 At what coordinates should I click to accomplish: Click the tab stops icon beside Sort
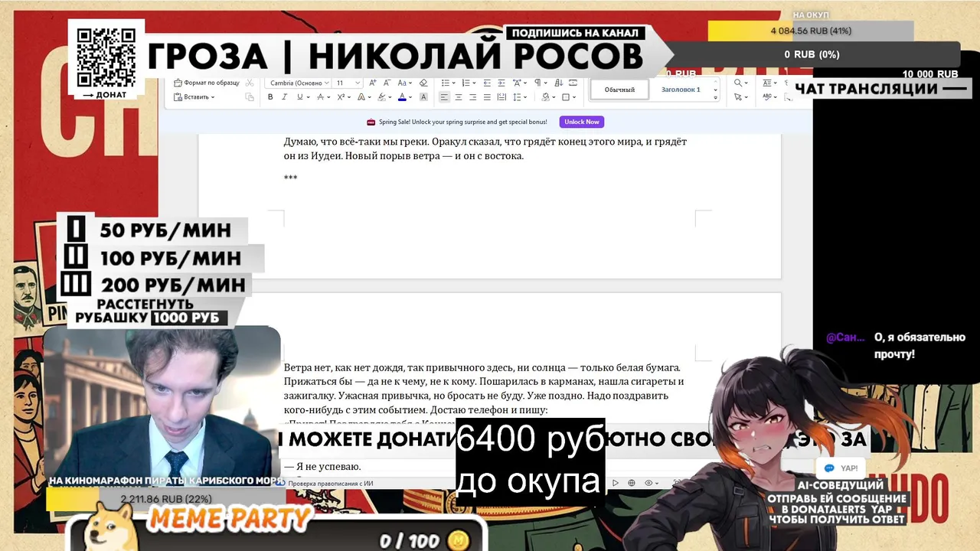click(573, 83)
